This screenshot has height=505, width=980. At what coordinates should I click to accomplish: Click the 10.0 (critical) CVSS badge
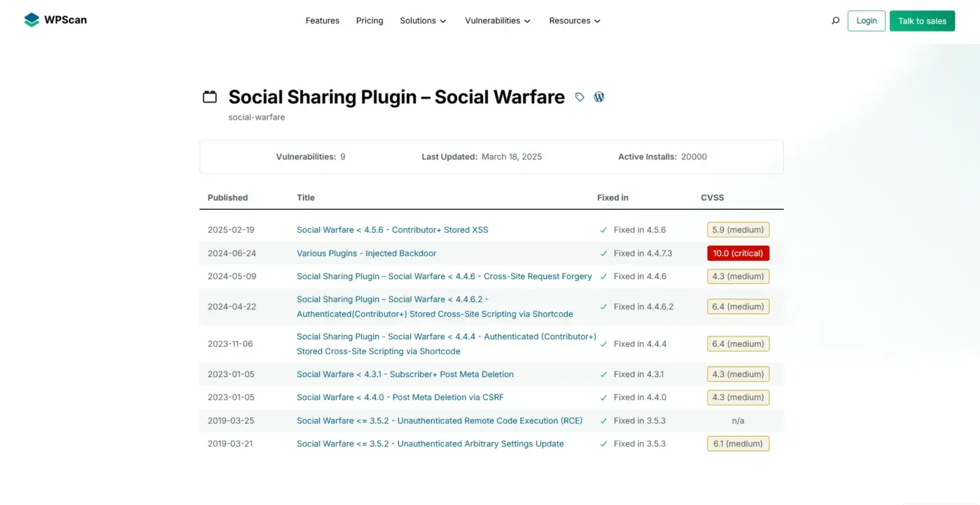pyautogui.click(x=738, y=253)
